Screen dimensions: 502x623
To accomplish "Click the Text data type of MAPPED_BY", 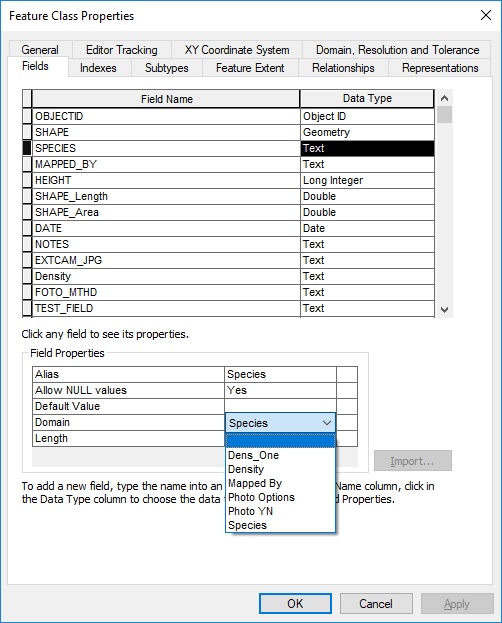I will click(367, 164).
